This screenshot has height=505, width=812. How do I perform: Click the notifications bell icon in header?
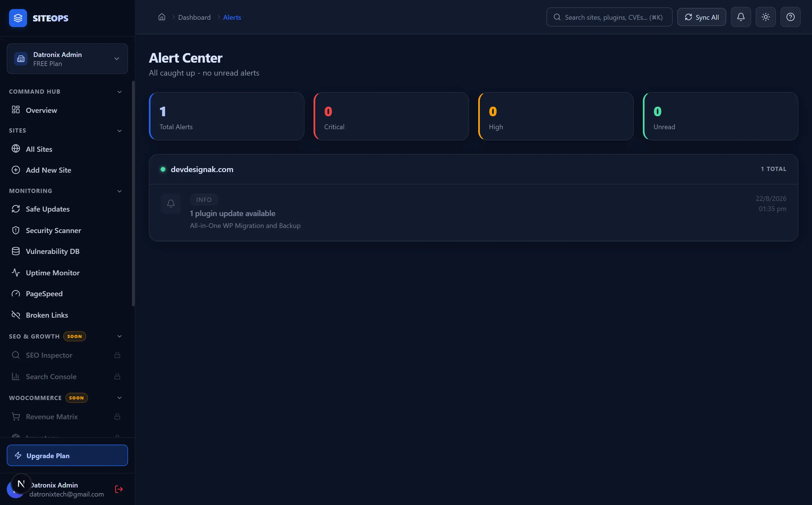(x=741, y=17)
